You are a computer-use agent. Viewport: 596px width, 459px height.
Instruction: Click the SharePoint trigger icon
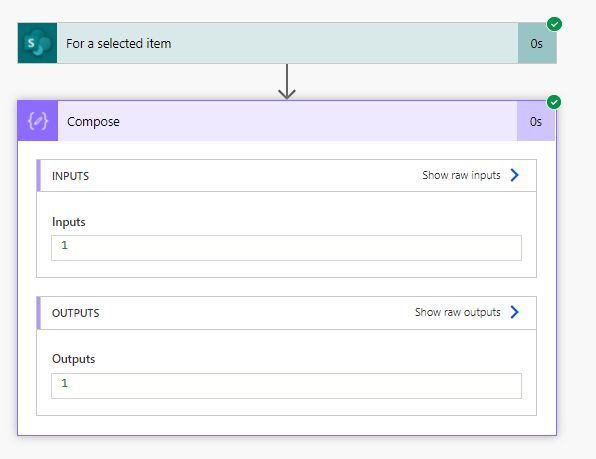coord(37,43)
